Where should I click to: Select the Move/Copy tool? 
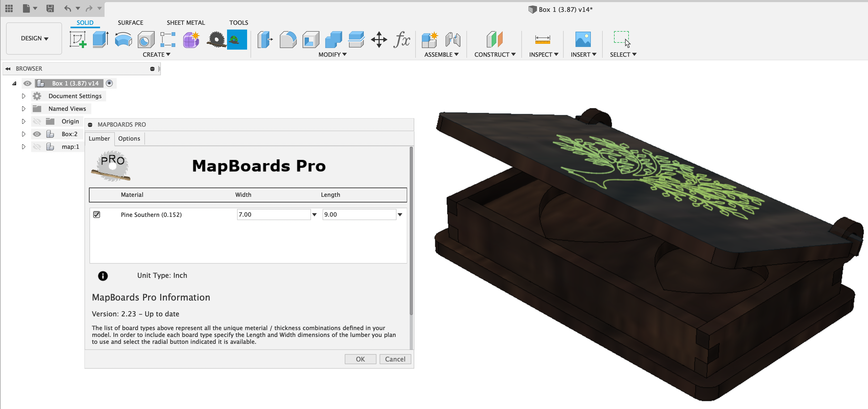(379, 39)
